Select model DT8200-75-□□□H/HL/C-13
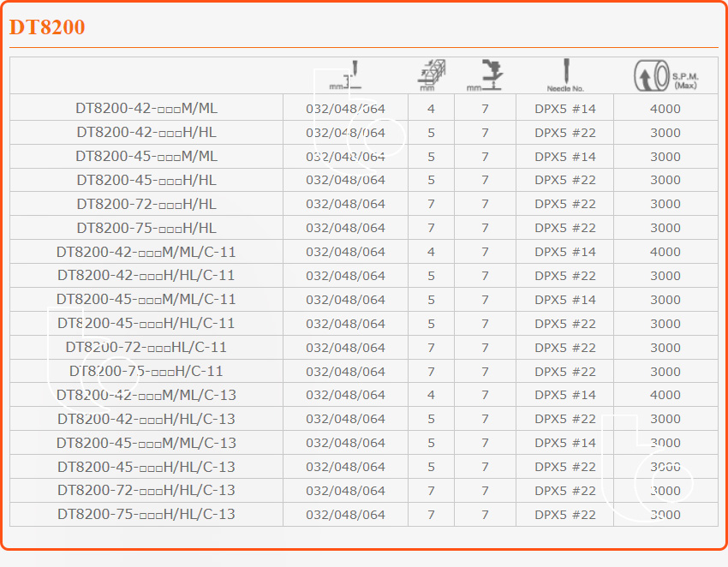Screen dimensions: 728x567 point(146,514)
